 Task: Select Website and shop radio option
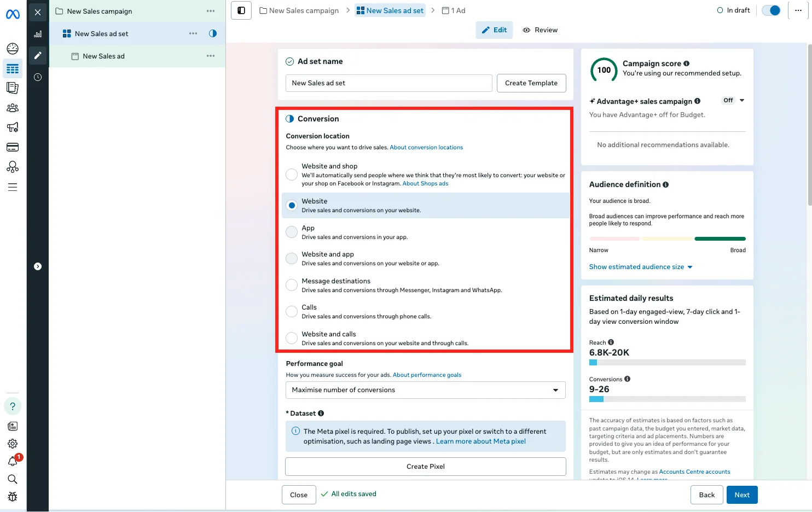292,174
